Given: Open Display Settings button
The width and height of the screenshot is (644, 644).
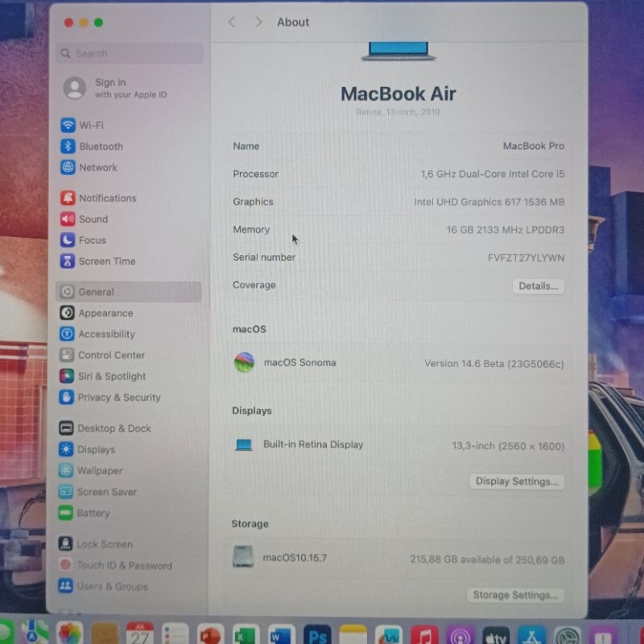Looking at the screenshot, I should [516, 481].
